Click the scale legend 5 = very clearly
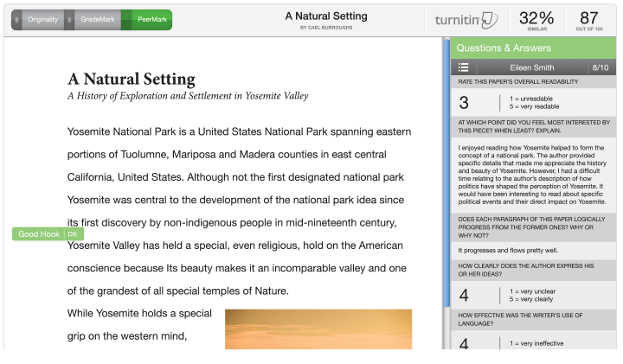This screenshot has width=623, height=364. click(x=531, y=299)
